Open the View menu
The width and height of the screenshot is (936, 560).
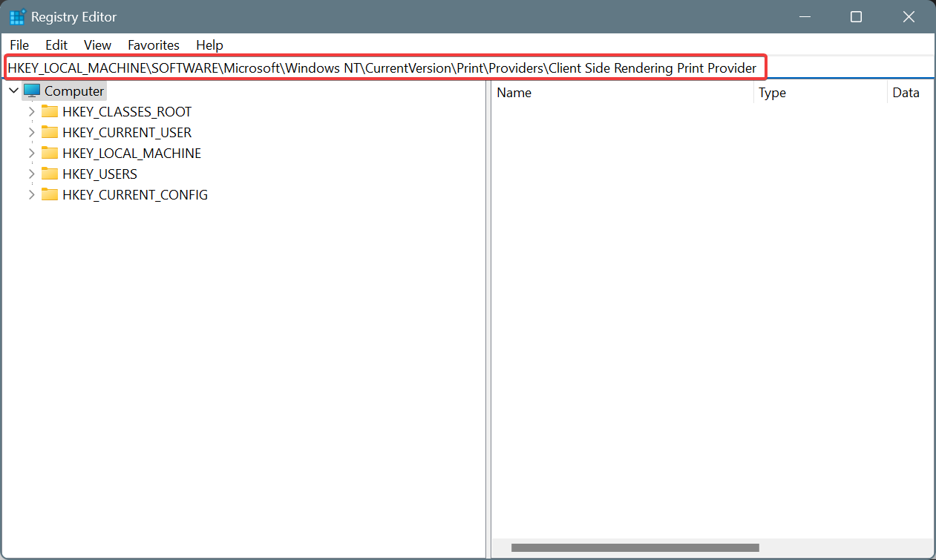[97, 45]
